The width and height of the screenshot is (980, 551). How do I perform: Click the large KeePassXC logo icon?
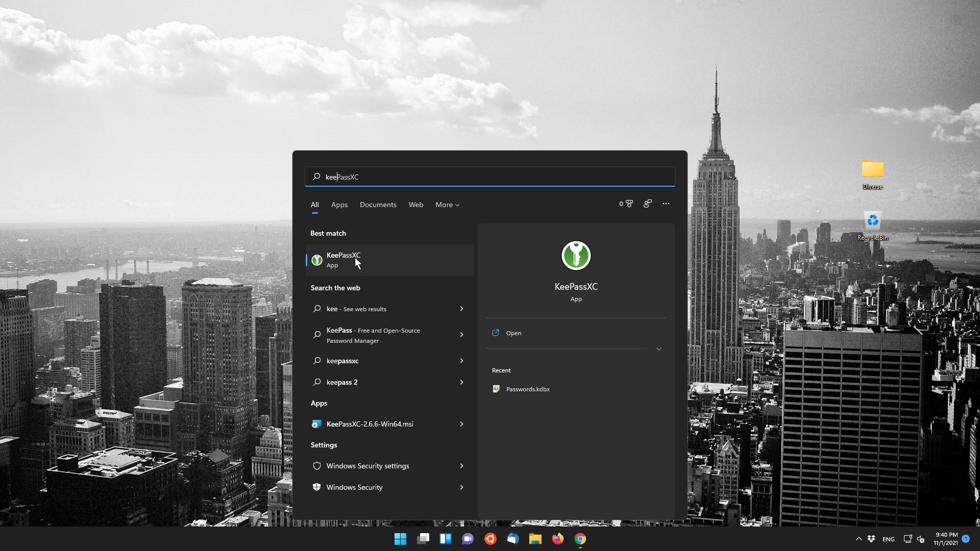pyautogui.click(x=576, y=256)
